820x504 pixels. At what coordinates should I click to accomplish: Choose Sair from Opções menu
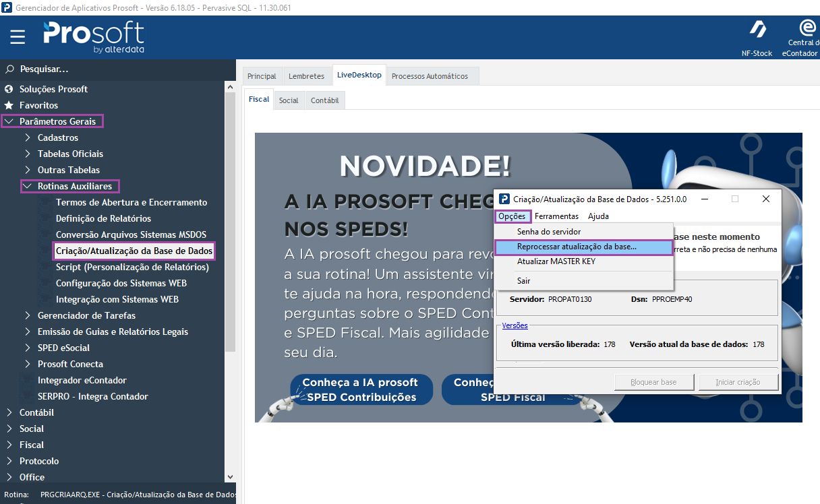pos(584,280)
